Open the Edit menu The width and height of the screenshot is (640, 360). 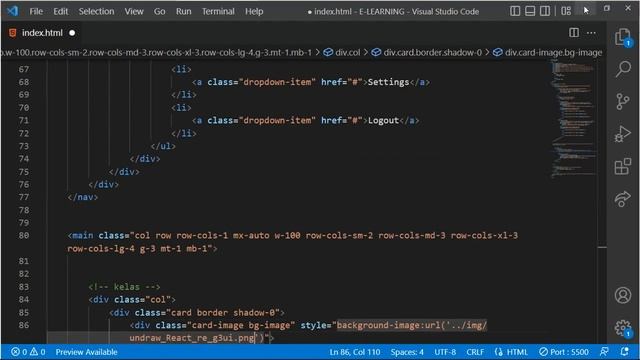pyautogui.click(x=60, y=11)
